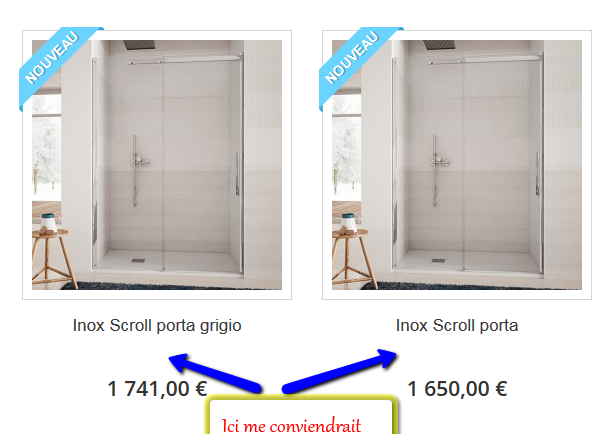Click the shower mixer tap in the right photo
The image size is (601, 434).
tap(440, 162)
